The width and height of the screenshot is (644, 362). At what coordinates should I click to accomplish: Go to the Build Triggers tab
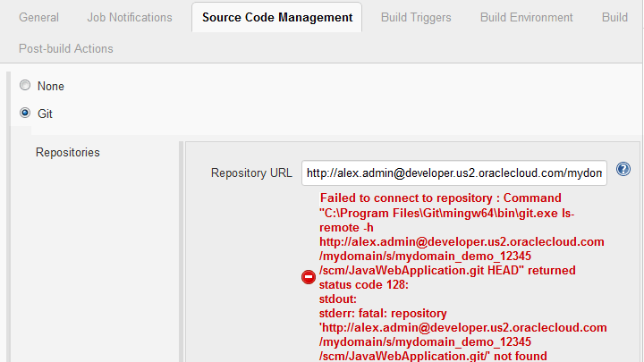tap(416, 17)
